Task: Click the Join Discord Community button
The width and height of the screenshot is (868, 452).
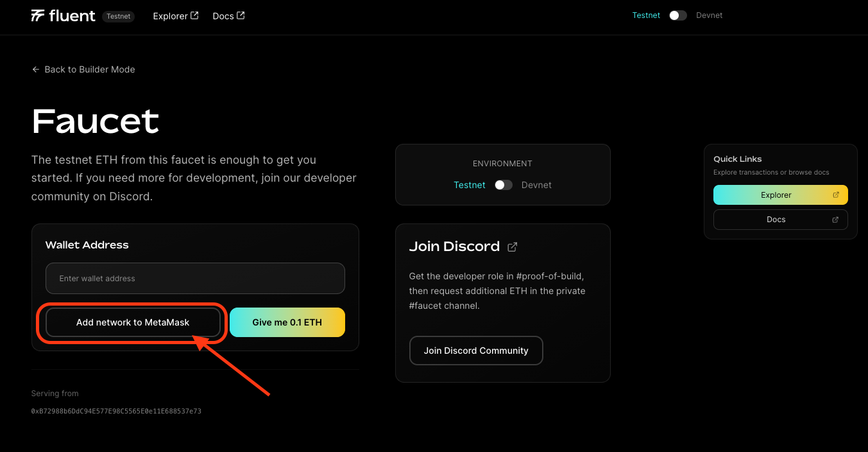Action: [x=476, y=351]
